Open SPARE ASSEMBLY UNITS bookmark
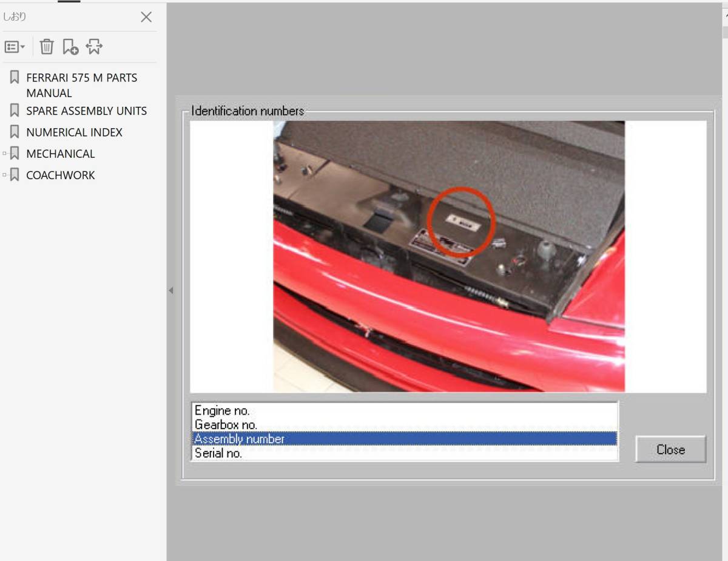 (x=86, y=111)
